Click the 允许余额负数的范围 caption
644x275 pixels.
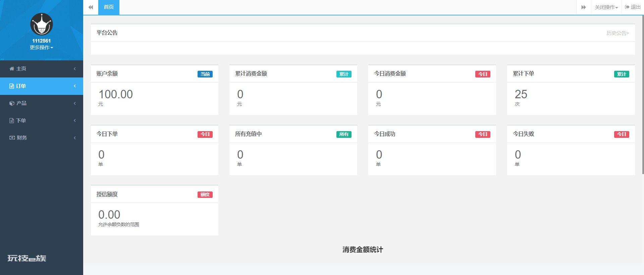point(119,225)
